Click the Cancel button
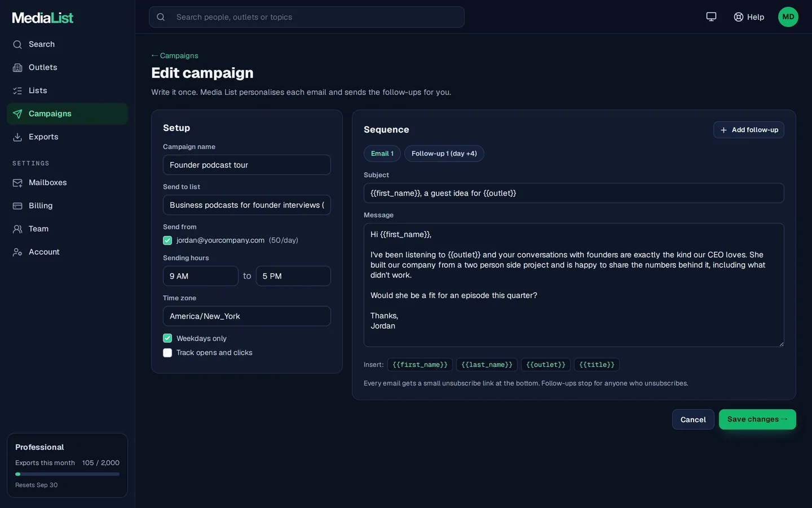Screen dimensions: 812x508 point(693,419)
